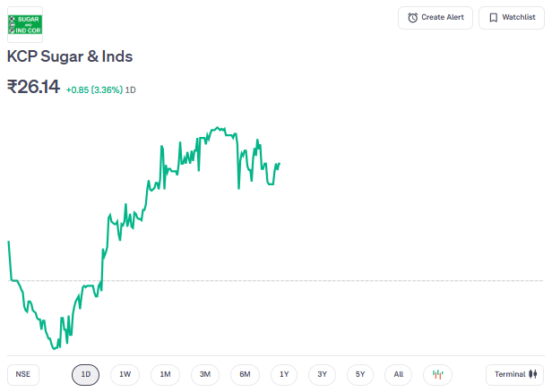552x392 pixels.
Task: Switch to candlestick chart view icon
Action: click(x=438, y=374)
